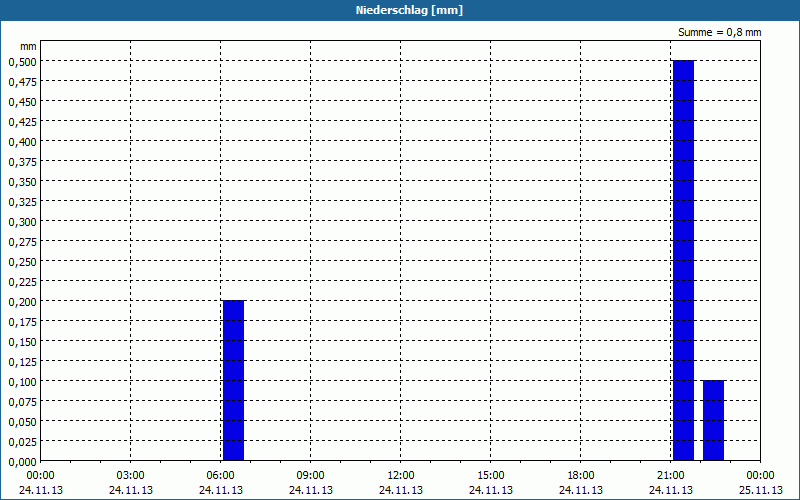Viewport: 800px width, 500px height.
Task: Click the 15:00 time axis label
Action: pos(491,476)
